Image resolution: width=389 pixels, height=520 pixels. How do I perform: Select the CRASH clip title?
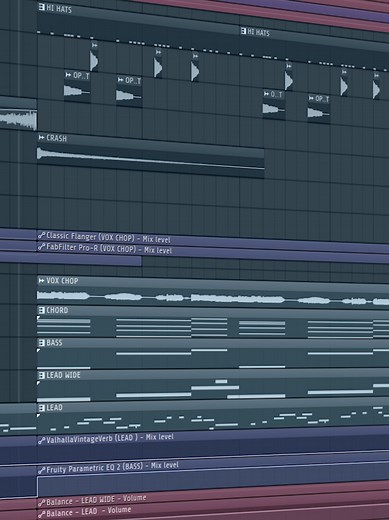(56, 138)
